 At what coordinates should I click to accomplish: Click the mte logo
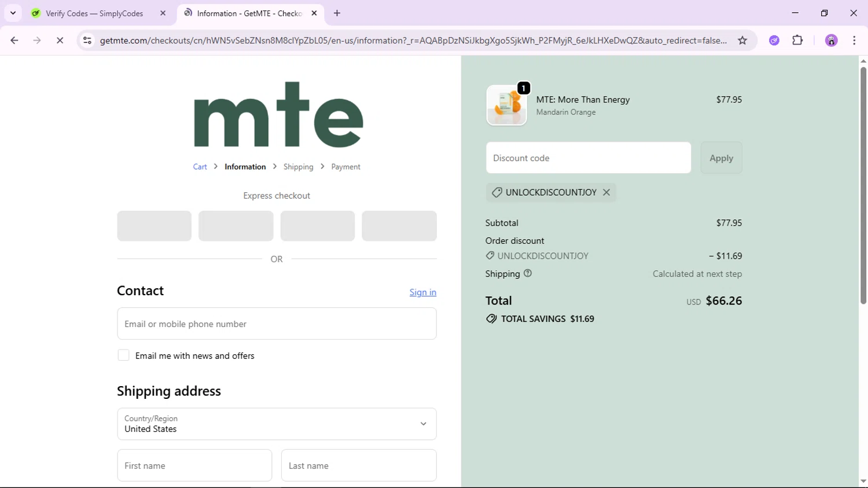pyautogui.click(x=278, y=115)
